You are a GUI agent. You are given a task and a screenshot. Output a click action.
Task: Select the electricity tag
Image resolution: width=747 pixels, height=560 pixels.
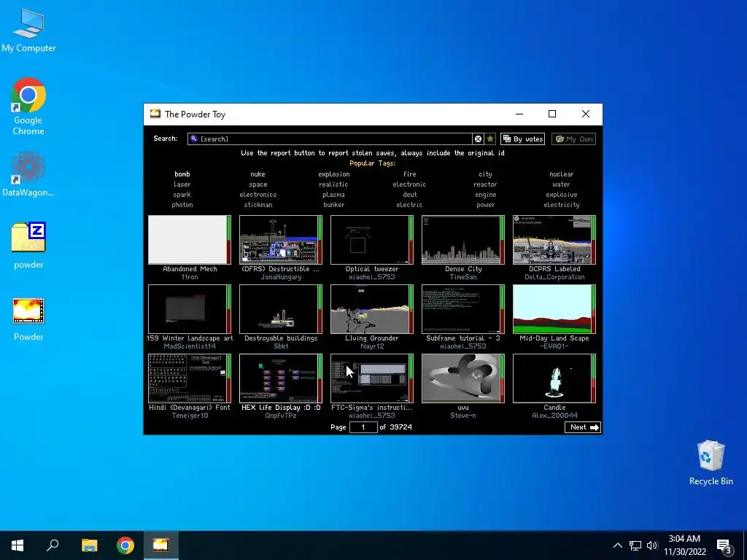[x=561, y=205]
